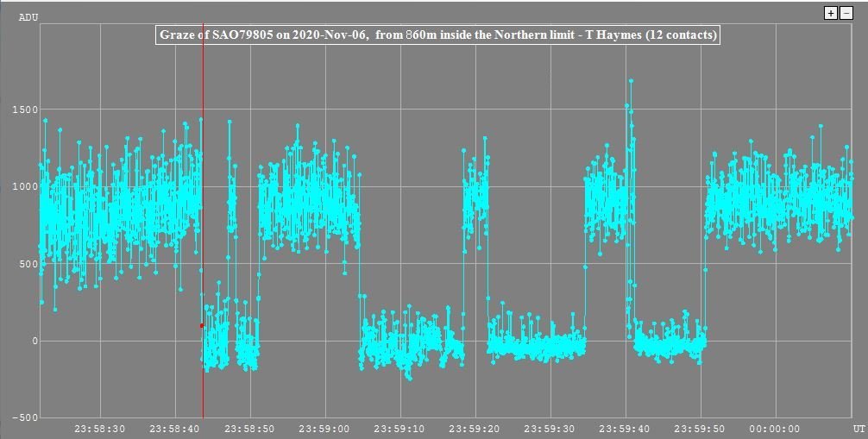
Task: Select the 23:59:00 time axis label
Action: pyautogui.click(x=326, y=429)
